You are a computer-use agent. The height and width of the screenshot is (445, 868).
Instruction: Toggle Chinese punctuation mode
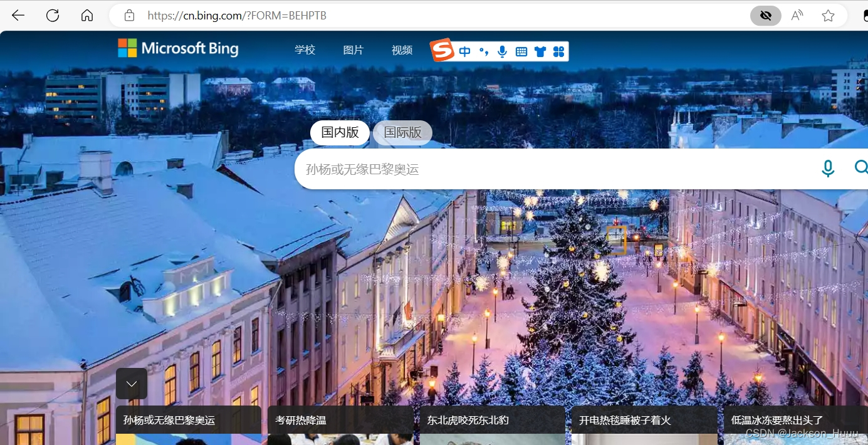pyautogui.click(x=483, y=51)
